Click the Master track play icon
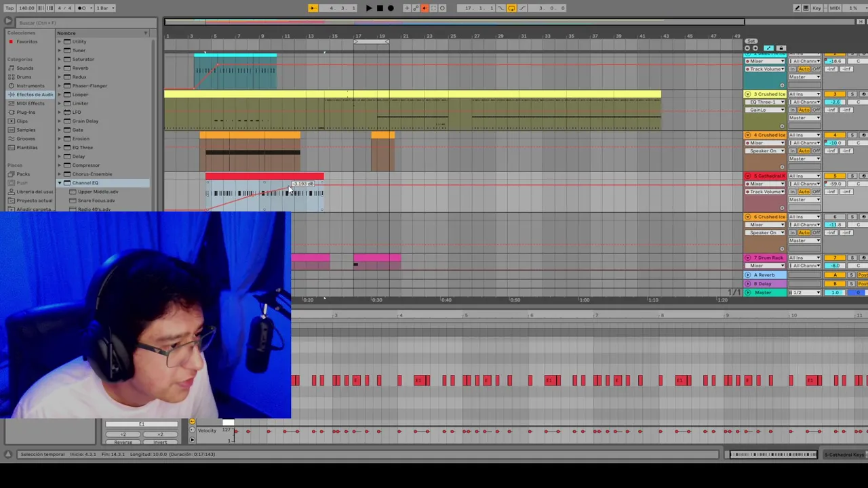The image size is (868, 488). point(748,293)
